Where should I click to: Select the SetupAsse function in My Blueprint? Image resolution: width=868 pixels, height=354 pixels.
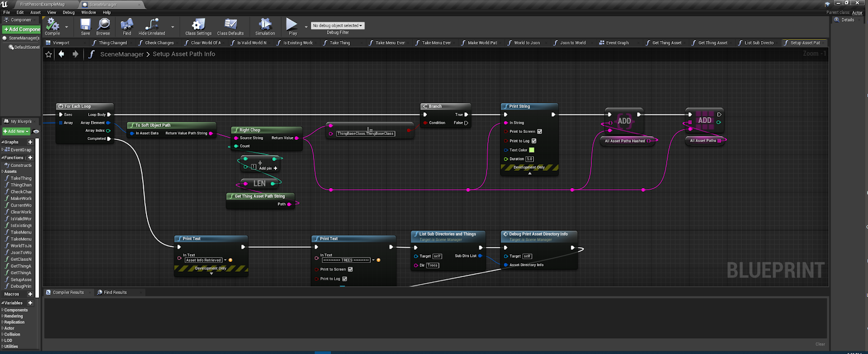click(21, 280)
